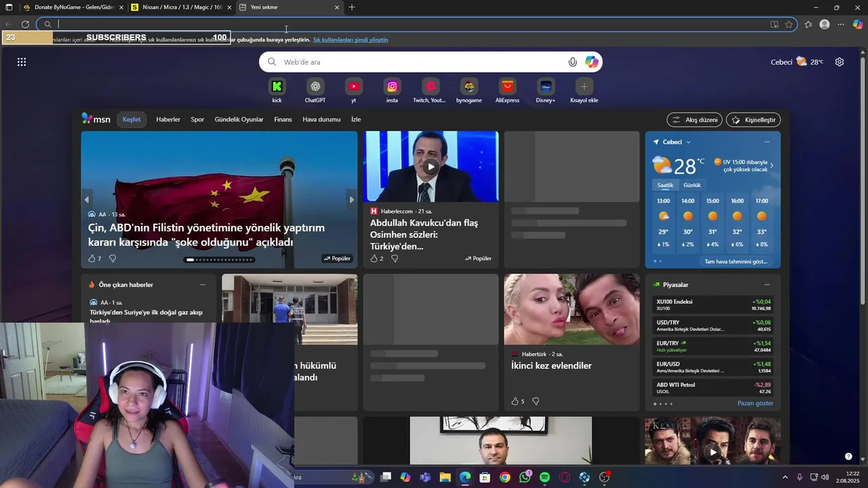
Task: Select the Haberler tab
Action: [168, 119]
